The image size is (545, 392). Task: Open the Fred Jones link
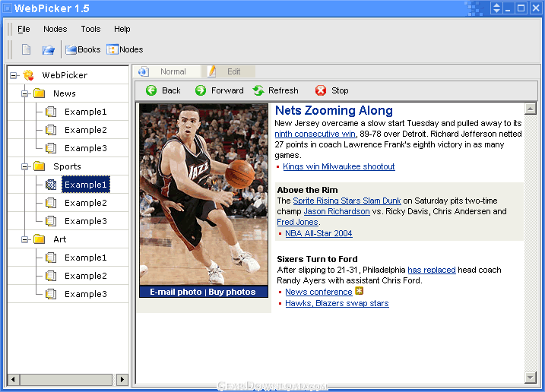tap(297, 222)
